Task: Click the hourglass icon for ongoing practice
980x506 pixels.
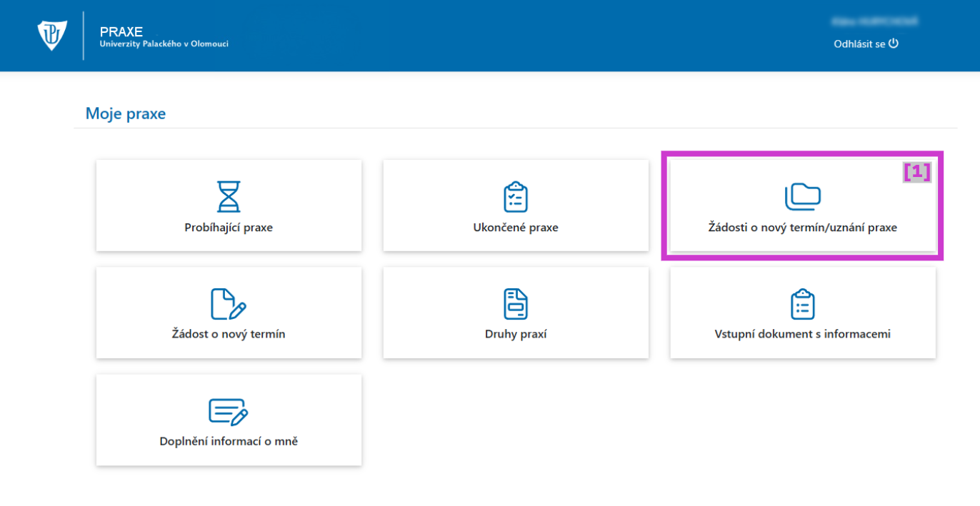Action: [229, 196]
